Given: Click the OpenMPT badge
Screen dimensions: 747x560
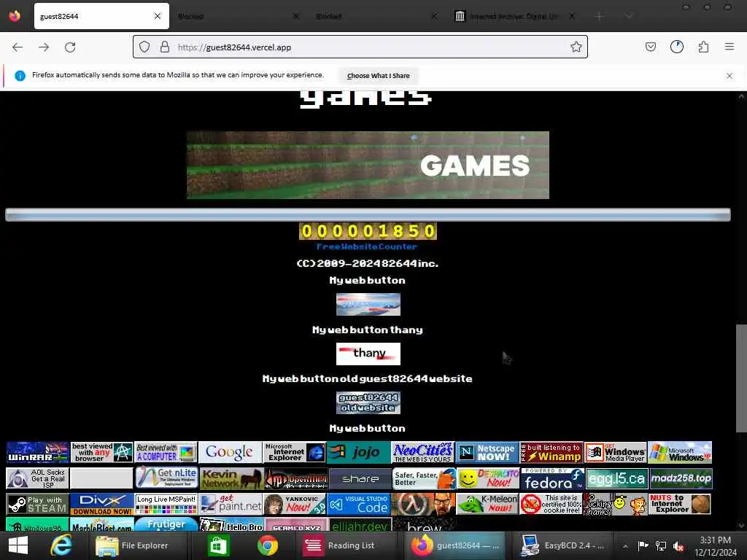Looking at the screenshot, I should click(x=295, y=478).
